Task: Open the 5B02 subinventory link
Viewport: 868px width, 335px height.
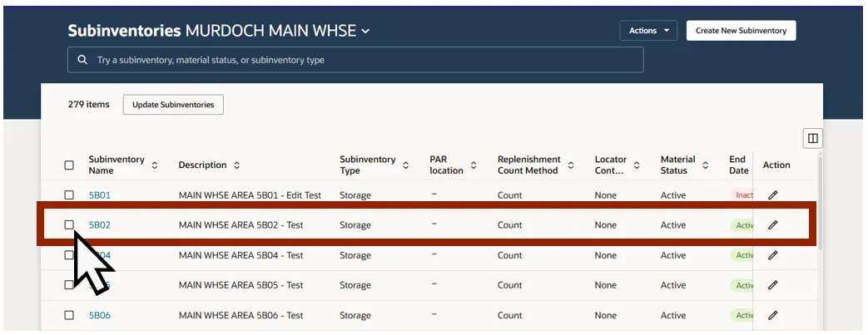Action: coord(100,225)
